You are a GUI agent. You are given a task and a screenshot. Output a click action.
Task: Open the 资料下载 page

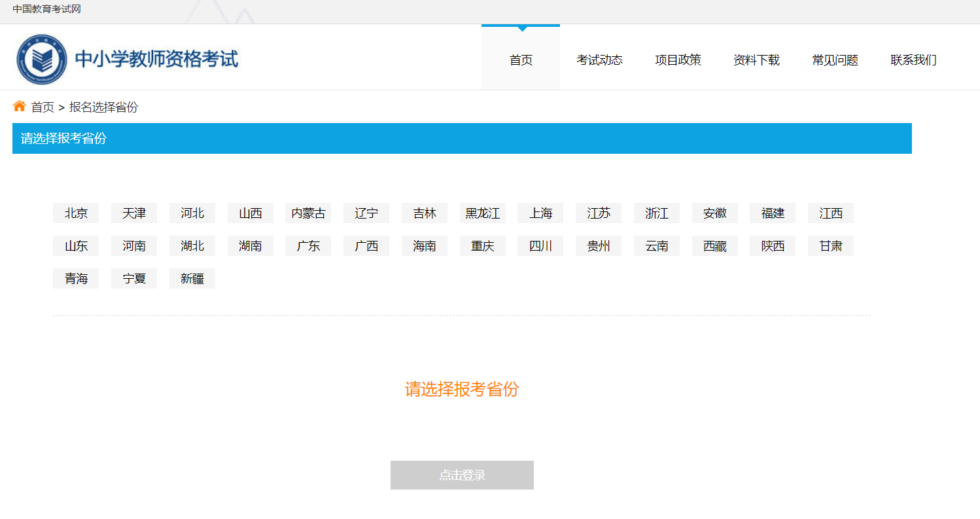pyautogui.click(x=756, y=60)
